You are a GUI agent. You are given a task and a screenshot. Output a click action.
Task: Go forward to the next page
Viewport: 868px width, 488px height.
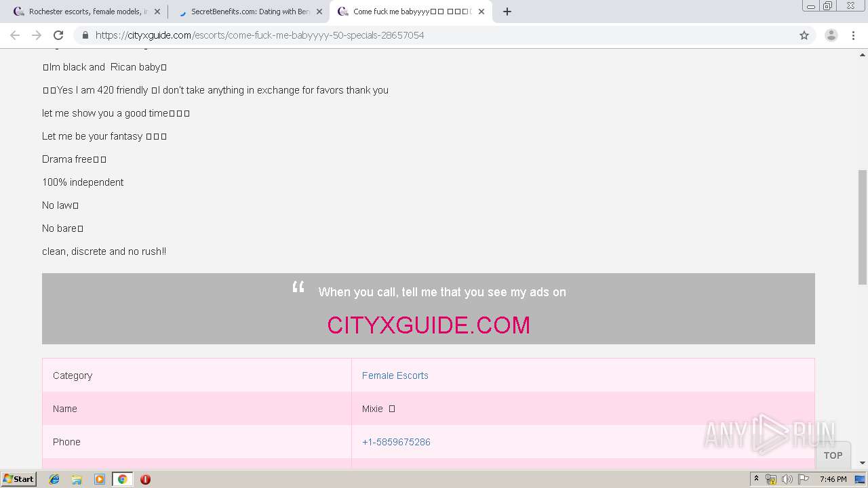(x=37, y=35)
